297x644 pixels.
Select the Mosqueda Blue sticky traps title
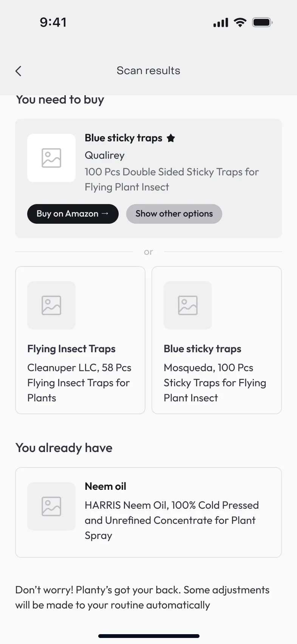203,349
